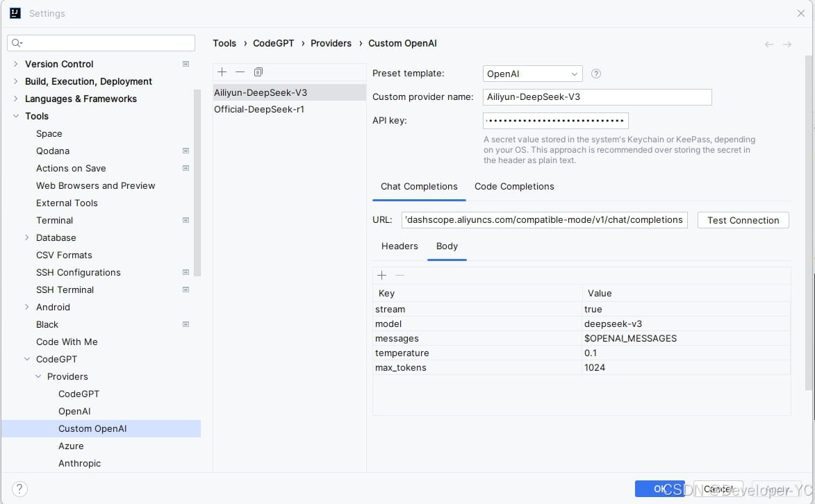This screenshot has width=815, height=504.
Task: Add a new body key-value row
Action: coord(381,276)
